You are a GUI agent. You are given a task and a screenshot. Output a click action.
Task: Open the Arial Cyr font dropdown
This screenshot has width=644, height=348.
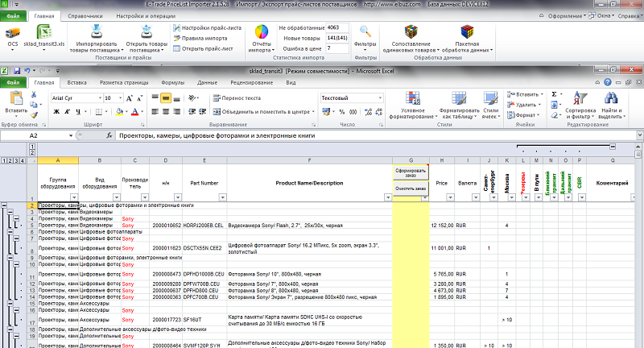coord(100,98)
